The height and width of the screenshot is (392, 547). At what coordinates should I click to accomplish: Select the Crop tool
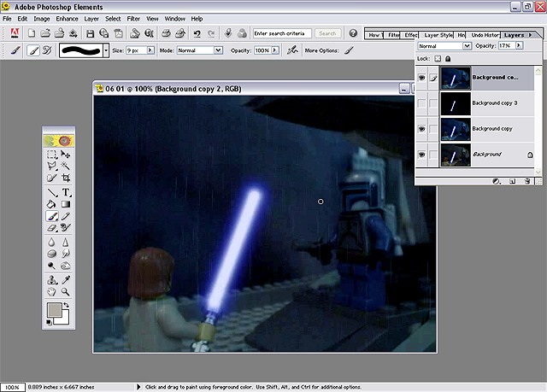65,178
